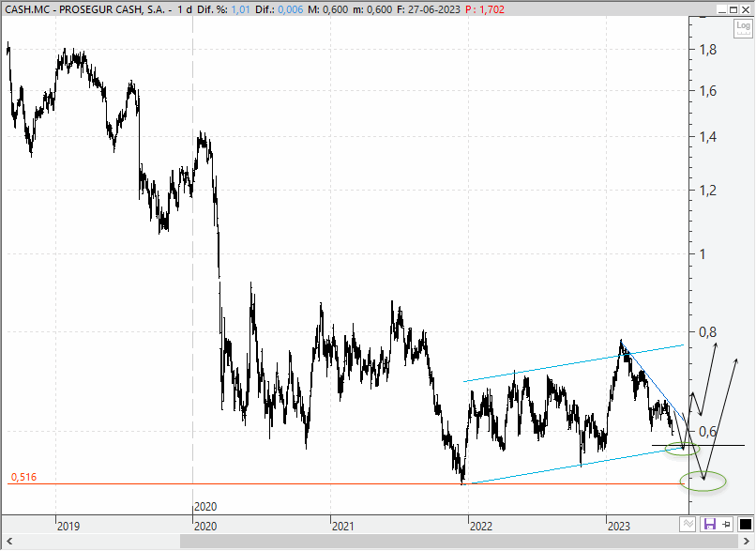Open the black color swatch
756x551 pixels.
[x=745, y=524]
